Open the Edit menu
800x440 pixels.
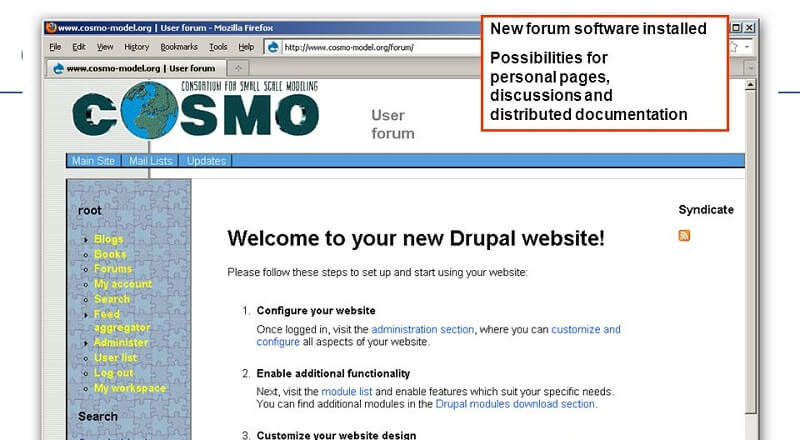(79, 47)
